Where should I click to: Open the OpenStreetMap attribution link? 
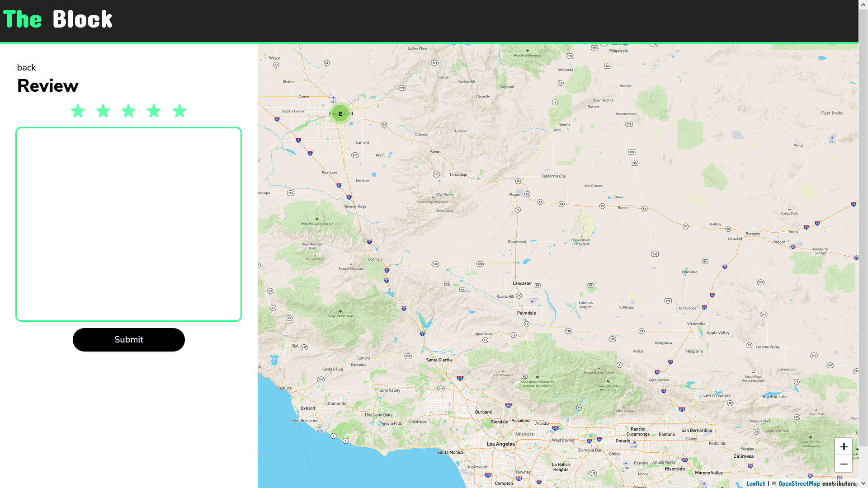[799, 483]
